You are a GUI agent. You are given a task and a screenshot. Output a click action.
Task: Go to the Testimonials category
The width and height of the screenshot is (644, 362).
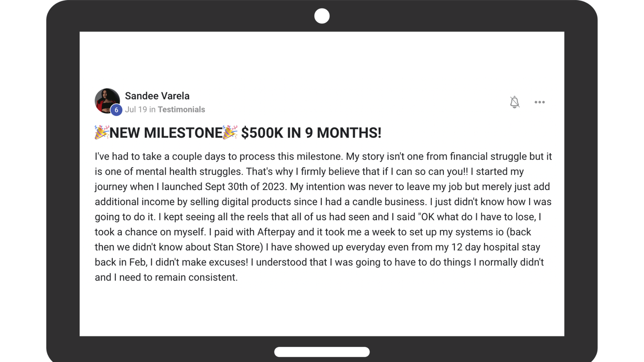point(181,110)
